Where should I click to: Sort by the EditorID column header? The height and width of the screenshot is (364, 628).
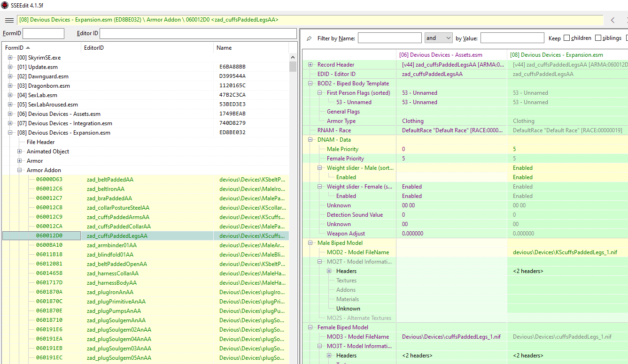click(147, 48)
